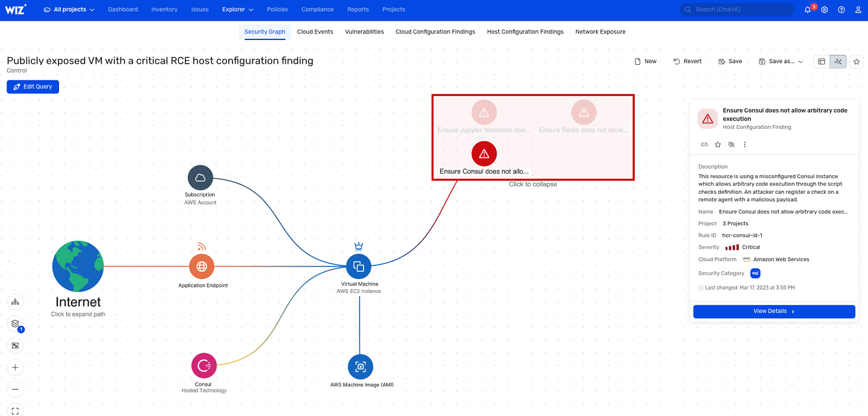
Task: Switch to Host Configuration Findings tab
Action: 525,32
